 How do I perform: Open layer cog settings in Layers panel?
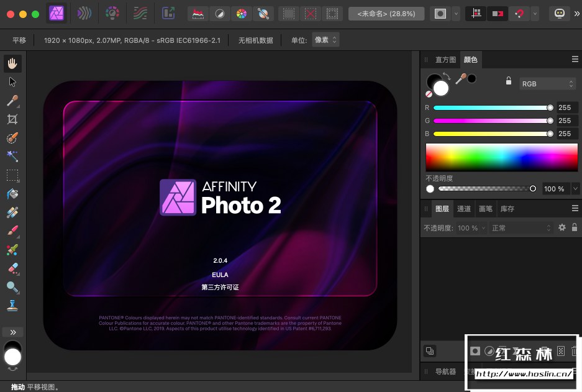coord(562,227)
